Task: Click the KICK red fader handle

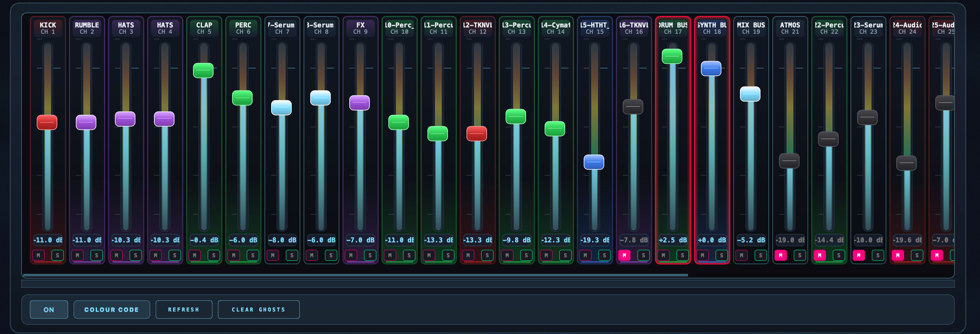Action: point(47,122)
